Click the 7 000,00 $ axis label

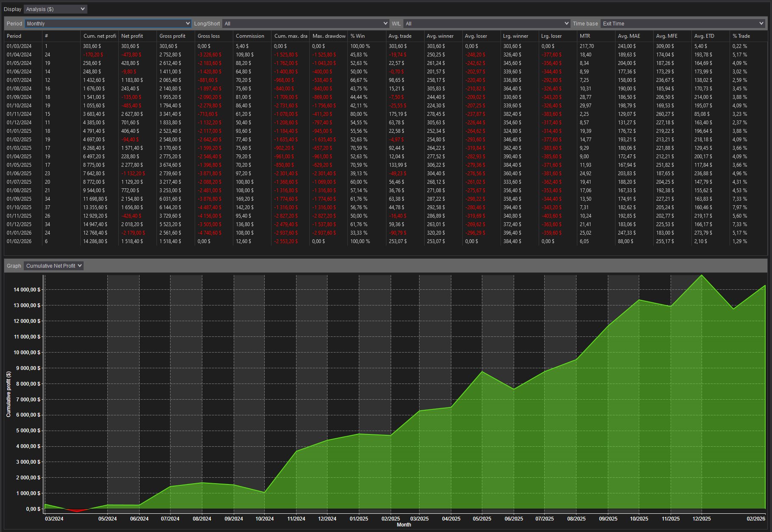(28, 400)
